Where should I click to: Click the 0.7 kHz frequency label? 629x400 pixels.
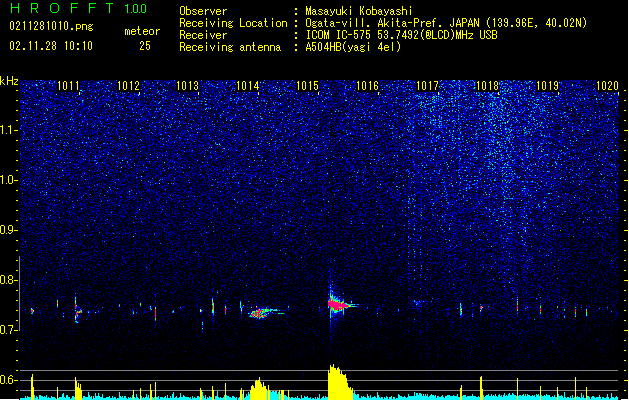(x=9, y=330)
